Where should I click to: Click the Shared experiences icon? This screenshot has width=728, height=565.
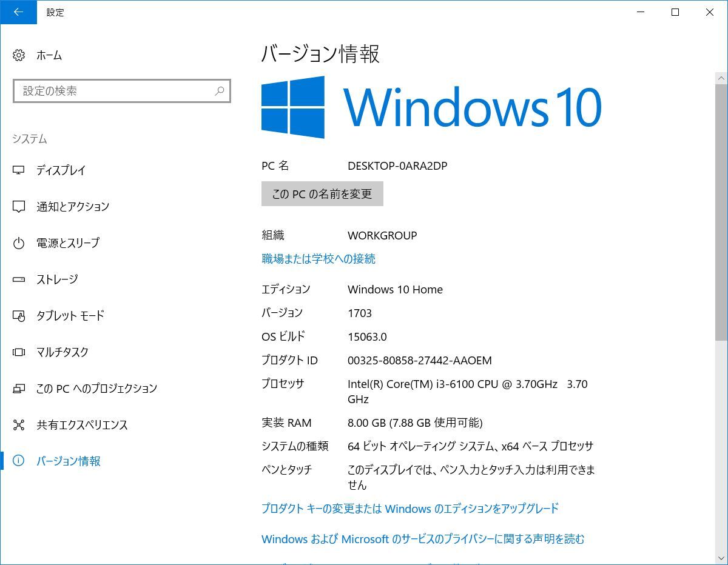pyautogui.click(x=19, y=425)
